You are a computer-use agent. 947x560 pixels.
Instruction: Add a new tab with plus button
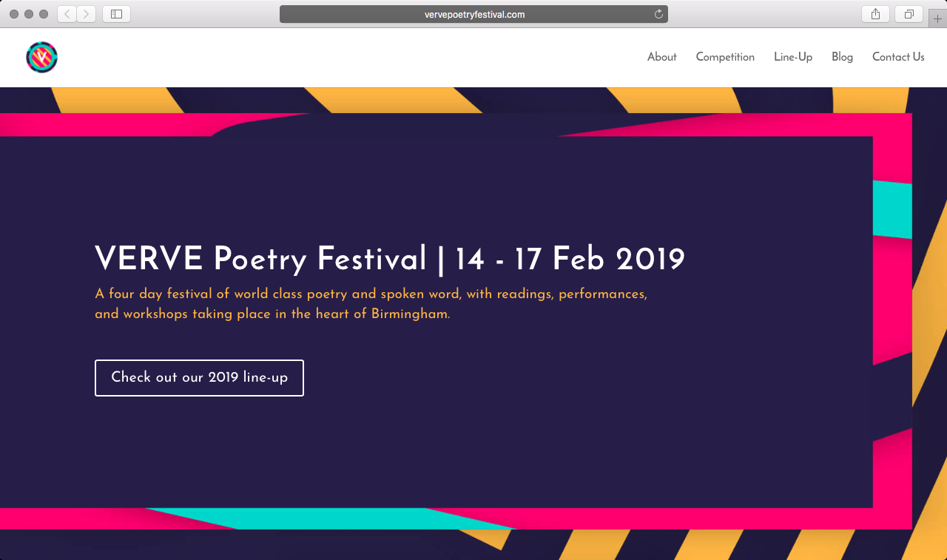point(937,18)
